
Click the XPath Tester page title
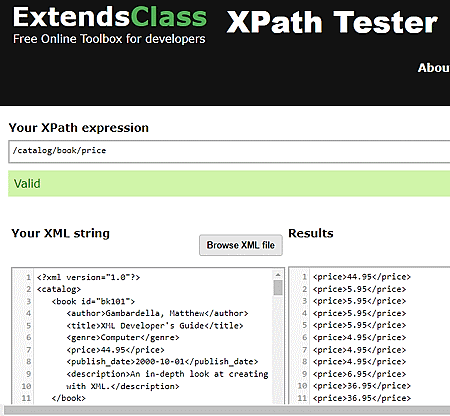(x=332, y=22)
